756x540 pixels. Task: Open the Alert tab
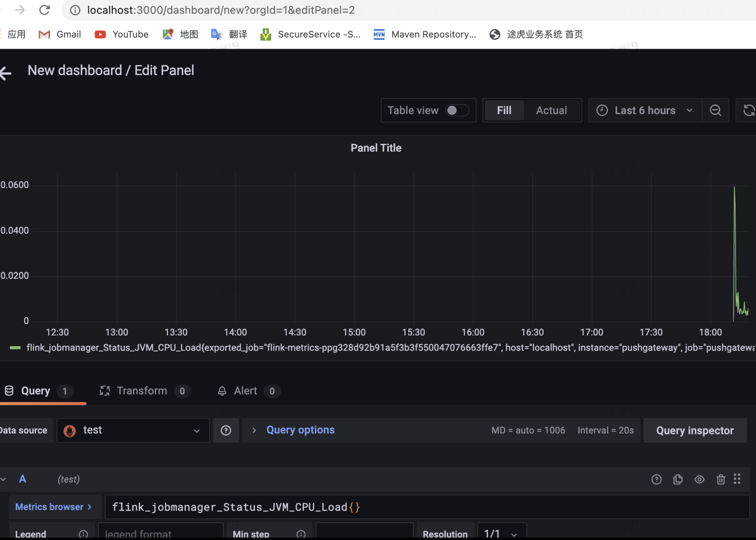(245, 390)
